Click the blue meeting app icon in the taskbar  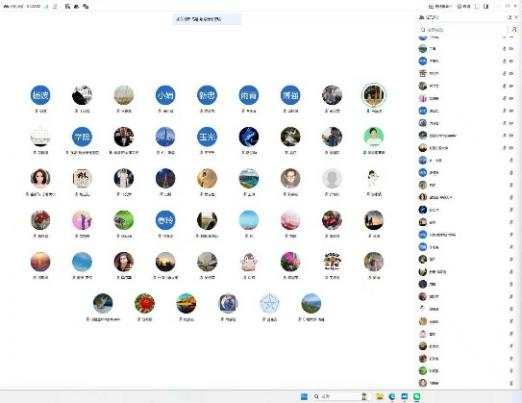[404, 396]
